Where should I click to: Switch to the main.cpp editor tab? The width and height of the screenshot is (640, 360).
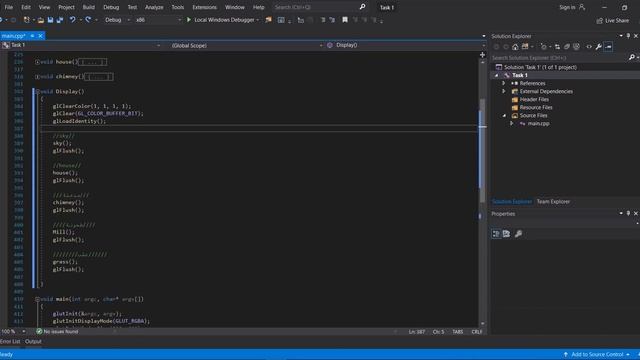[x=13, y=36]
